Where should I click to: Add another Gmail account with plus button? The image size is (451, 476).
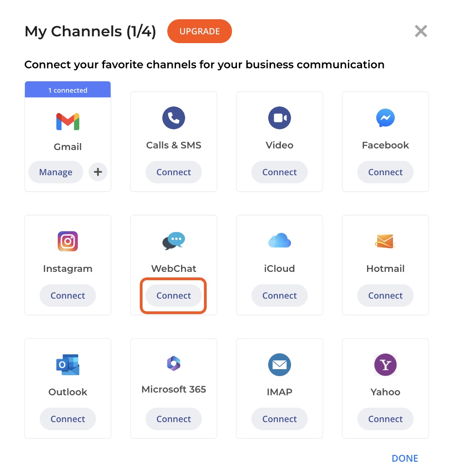click(x=98, y=172)
